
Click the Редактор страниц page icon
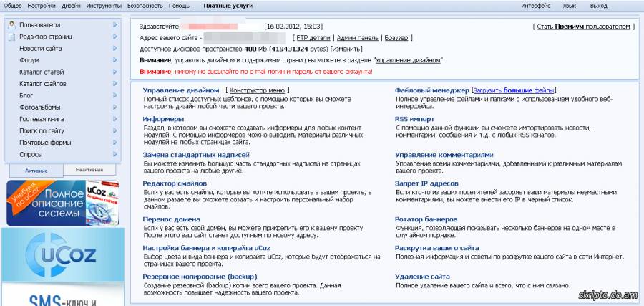coord(12,37)
